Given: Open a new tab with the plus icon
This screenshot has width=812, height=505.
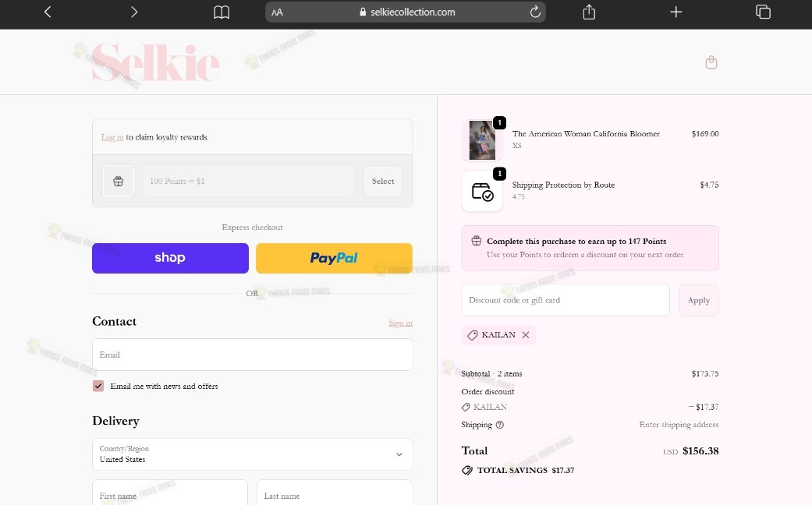Looking at the screenshot, I should pos(675,12).
